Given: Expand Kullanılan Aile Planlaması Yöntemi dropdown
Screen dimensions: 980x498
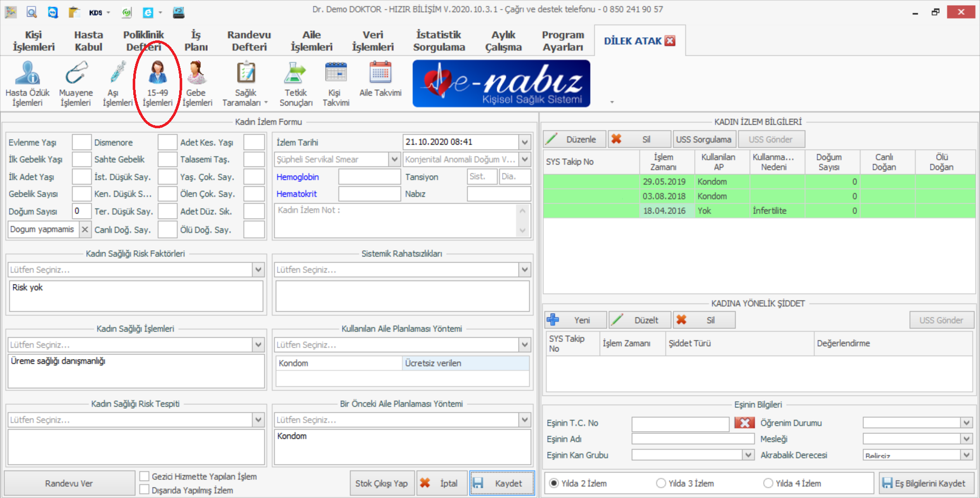Looking at the screenshot, I should coord(524,345).
